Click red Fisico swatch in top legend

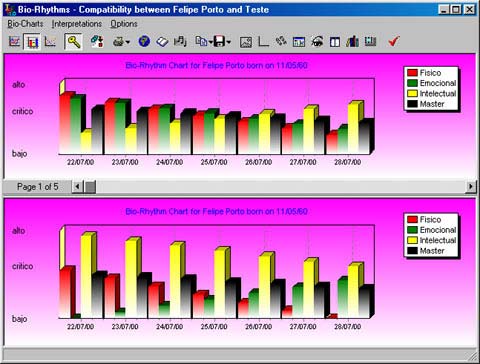click(412, 73)
